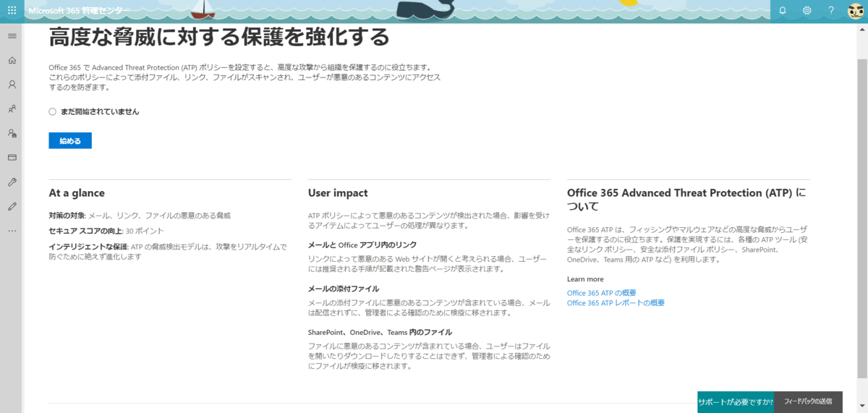Image resolution: width=868 pixels, height=413 pixels.
Task: Open help question mark icon
Action: [x=831, y=11]
